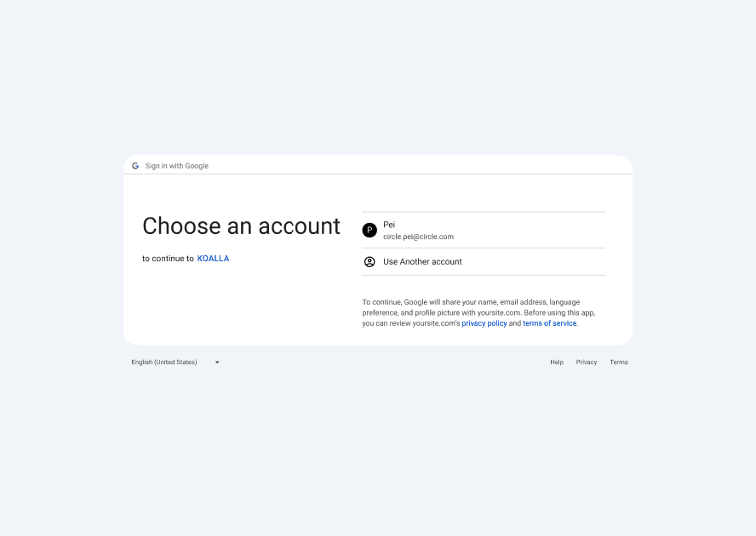
Task: Open the privacy policy link
Action: [x=484, y=323]
